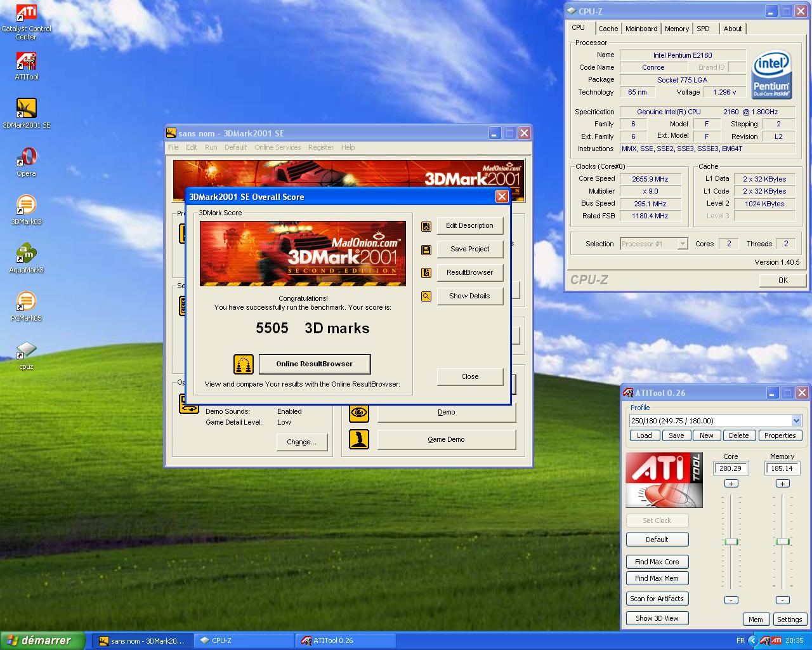Click the ATI Tool logo image
The width and height of the screenshot is (812, 650).
point(664,480)
